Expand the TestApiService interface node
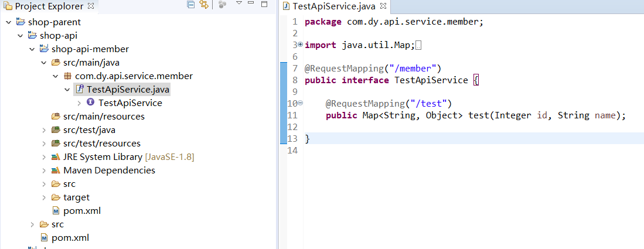The image size is (644, 249). 79,103
